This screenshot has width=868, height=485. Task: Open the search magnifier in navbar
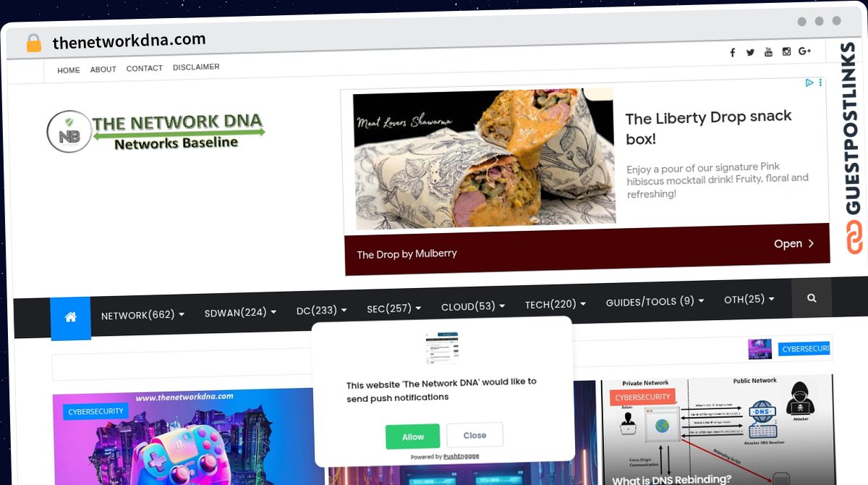pyautogui.click(x=812, y=298)
